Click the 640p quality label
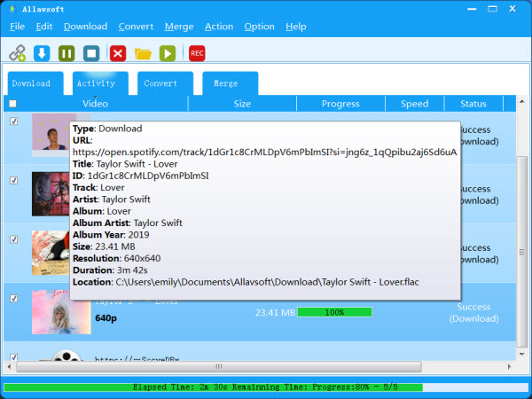Screen dimensions: 532x399 click(x=106, y=318)
